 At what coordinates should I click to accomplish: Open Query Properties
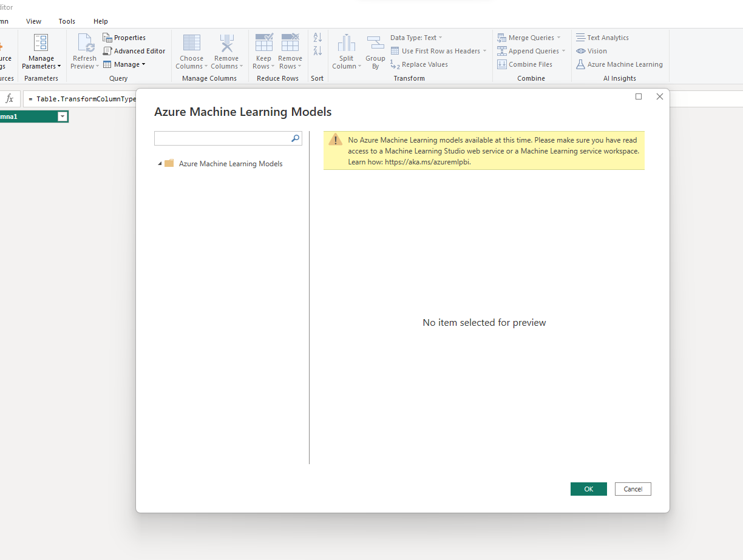(124, 38)
